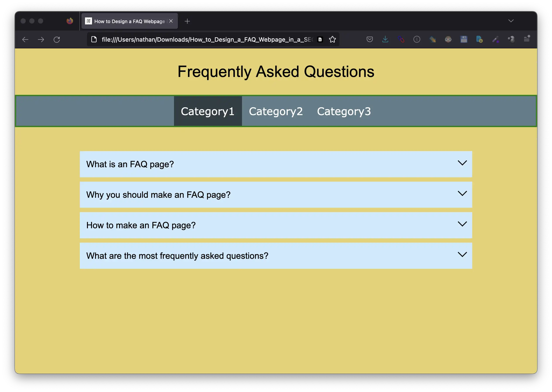Open the 'How to make an FAQ page?' chevron
552x392 pixels.
[462, 224]
